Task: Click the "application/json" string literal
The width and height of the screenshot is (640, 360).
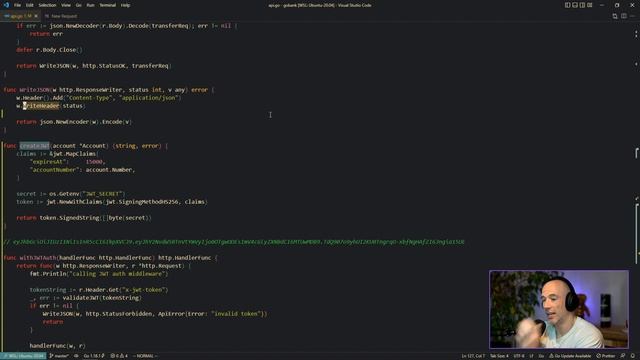Action: (x=149, y=98)
